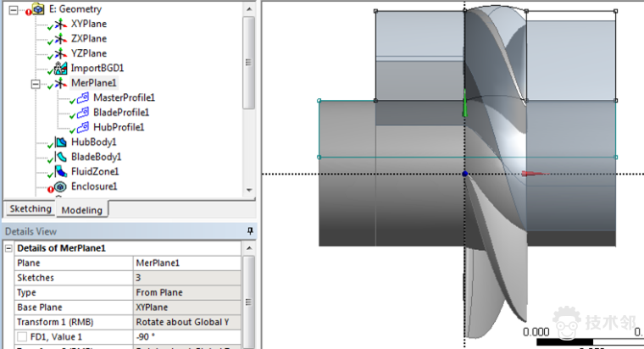
Task: Select ZXPlane in the tree
Action: (x=89, y=39)
